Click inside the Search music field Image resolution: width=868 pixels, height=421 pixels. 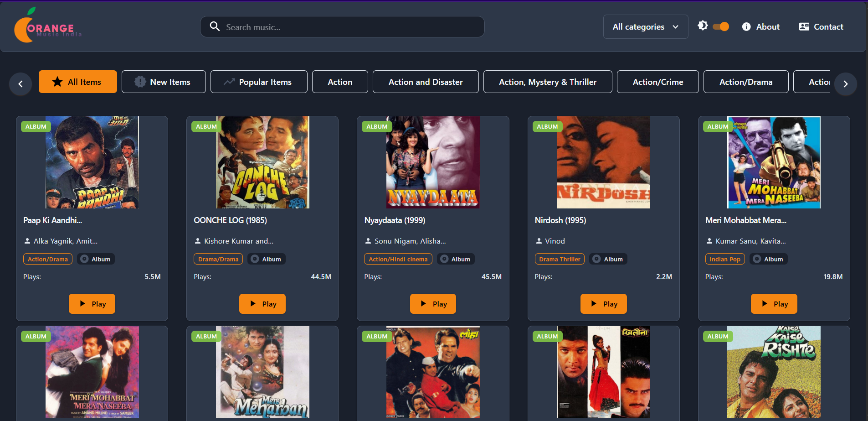point(342,26)
